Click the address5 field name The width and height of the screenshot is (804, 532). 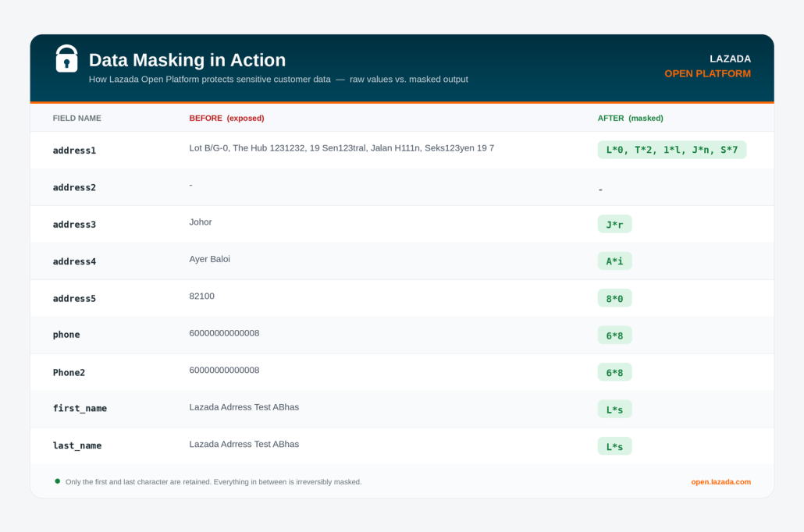tap(74, 298)
